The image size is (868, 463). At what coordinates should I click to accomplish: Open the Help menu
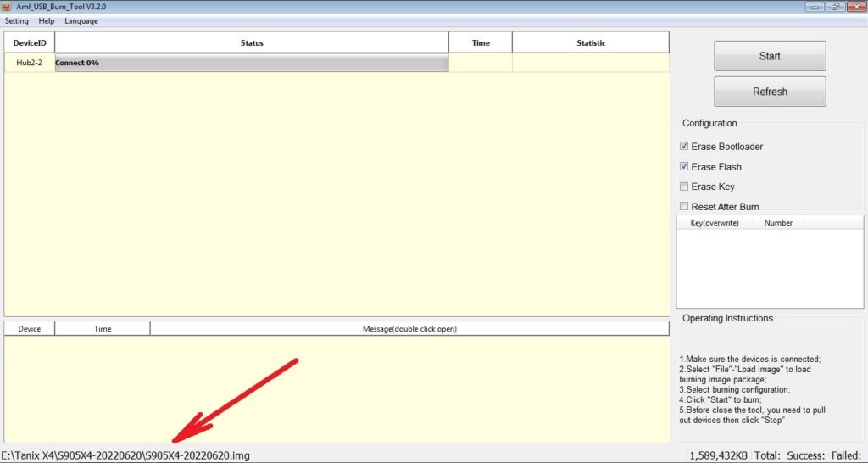coord(47,21)
